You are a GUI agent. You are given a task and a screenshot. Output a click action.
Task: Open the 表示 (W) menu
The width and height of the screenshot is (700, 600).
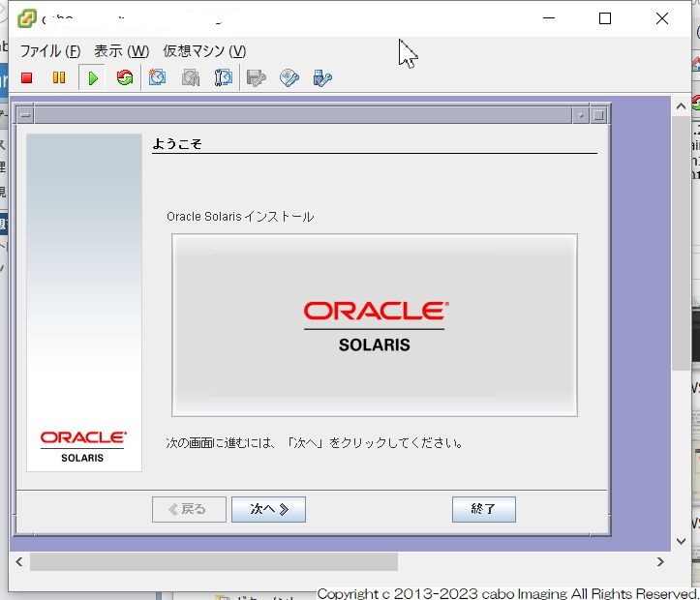point(121,51)
